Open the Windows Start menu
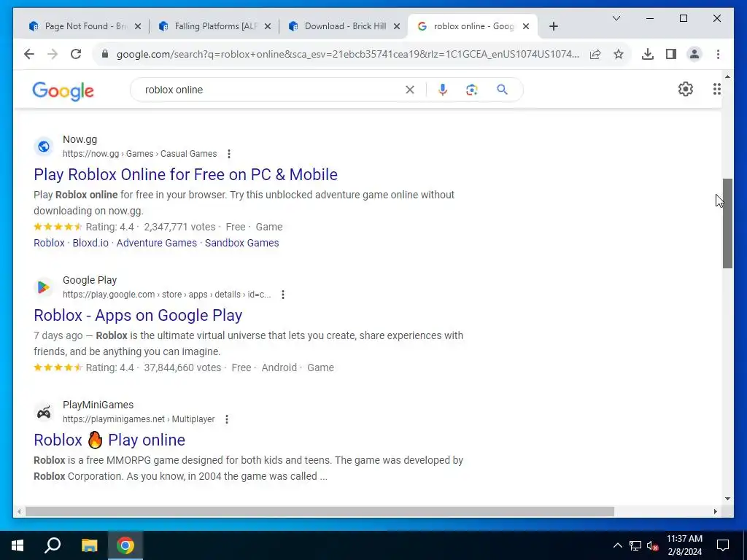747x560 pixels. (x=18, y=545)
